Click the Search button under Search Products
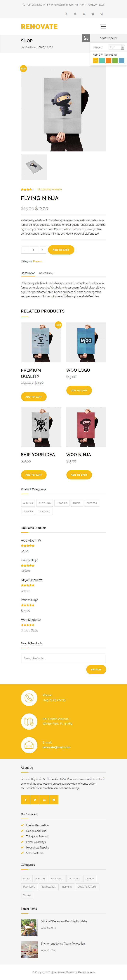This screenshot has width=127, height=980. tap(96, 670)
